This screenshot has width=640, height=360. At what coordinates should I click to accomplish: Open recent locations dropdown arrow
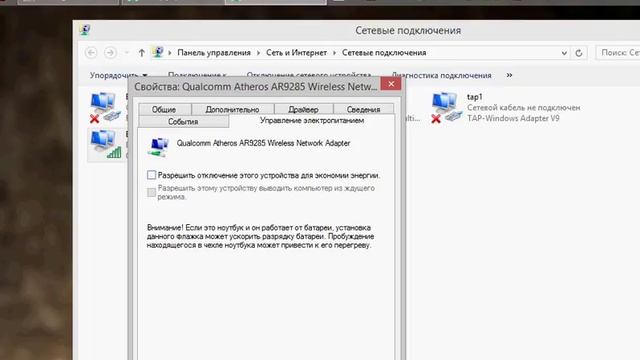(x=127, y=53)
